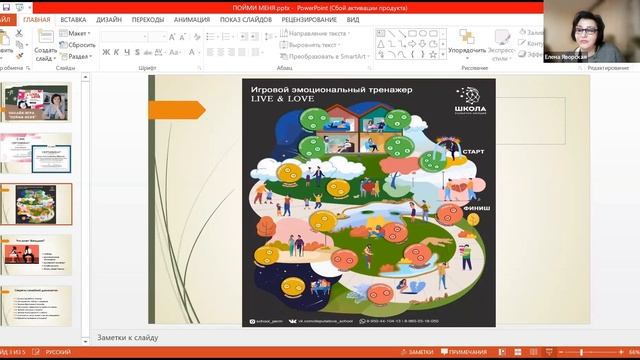Decrease font size with the smaller A icon
Image resolution: width=640 pixels, height=360 pixels.
(183, 37)
